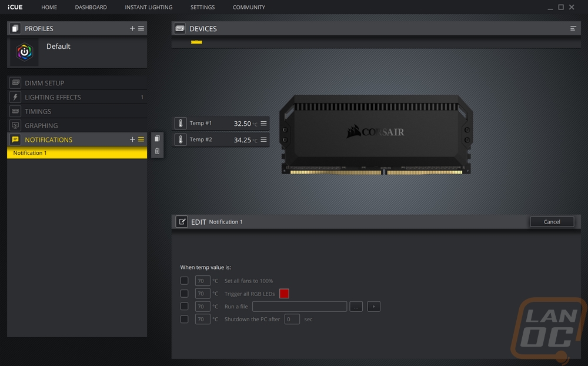Cancel editing Notification 1
588x366 pixels.
552,222
